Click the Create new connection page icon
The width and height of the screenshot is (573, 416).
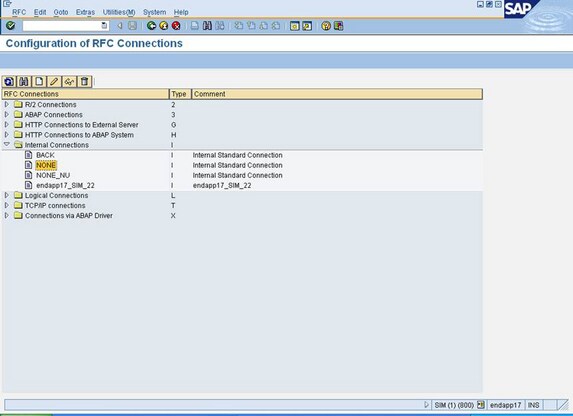pos(39,82)
